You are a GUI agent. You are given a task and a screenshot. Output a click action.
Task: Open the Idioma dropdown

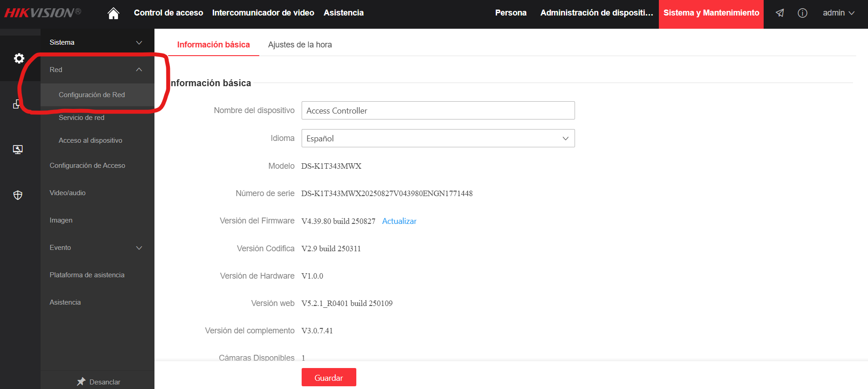click(x=438, y=138)
